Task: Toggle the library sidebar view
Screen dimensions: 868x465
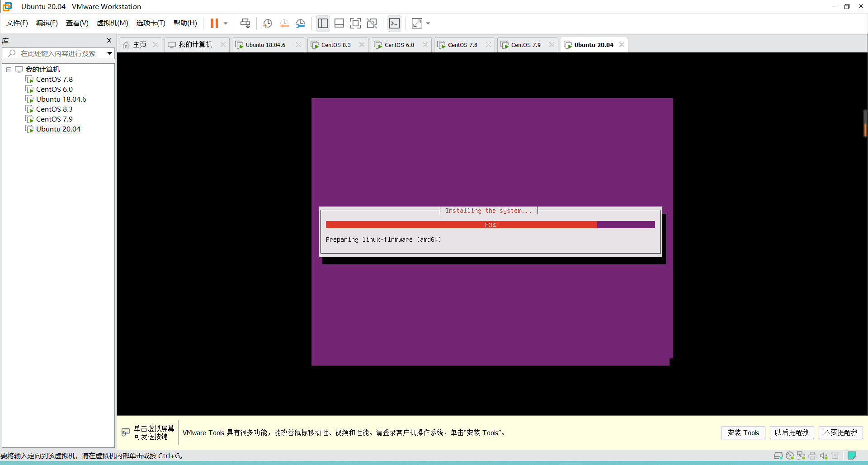Action: coord(323,23)
